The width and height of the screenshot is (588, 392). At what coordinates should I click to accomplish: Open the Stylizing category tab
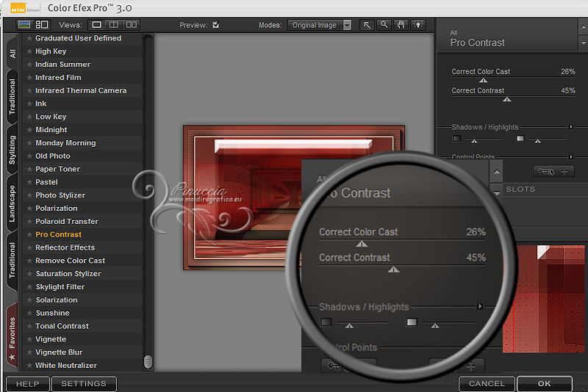click(x=12, y=150)
